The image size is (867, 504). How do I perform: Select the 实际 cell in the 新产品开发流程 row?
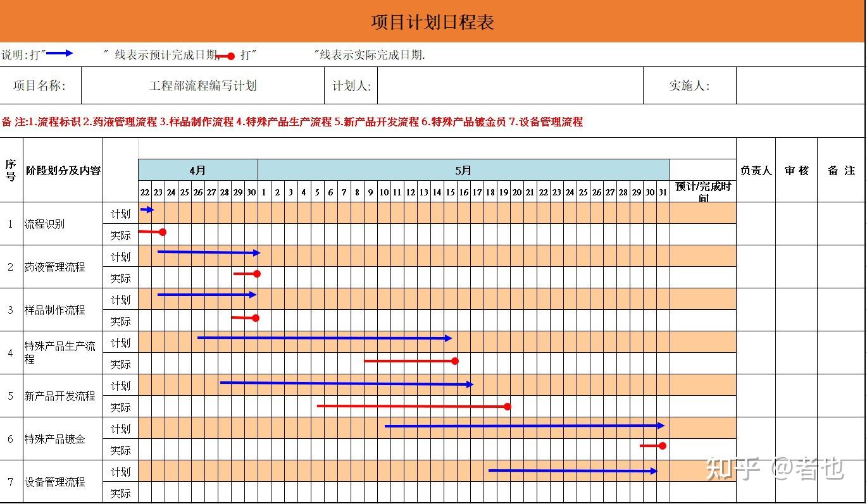point(121,407)
